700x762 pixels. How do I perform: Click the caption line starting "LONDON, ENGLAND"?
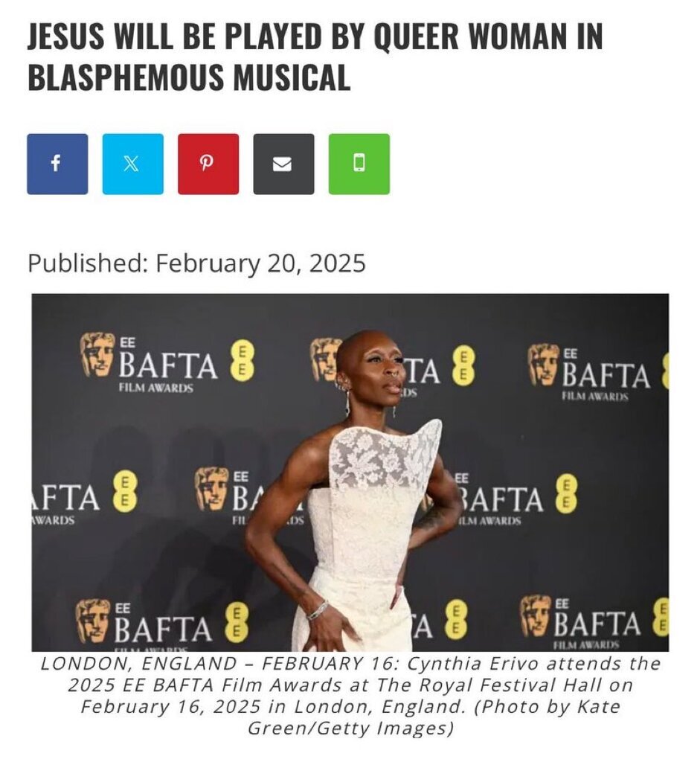point(350,663)
